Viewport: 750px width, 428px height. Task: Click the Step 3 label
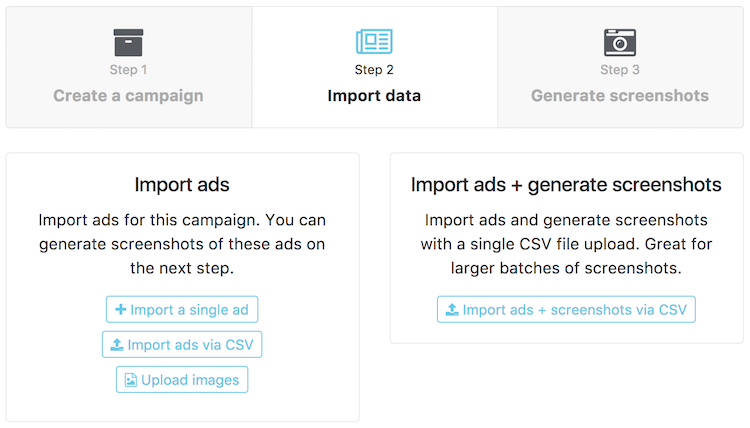620,70
